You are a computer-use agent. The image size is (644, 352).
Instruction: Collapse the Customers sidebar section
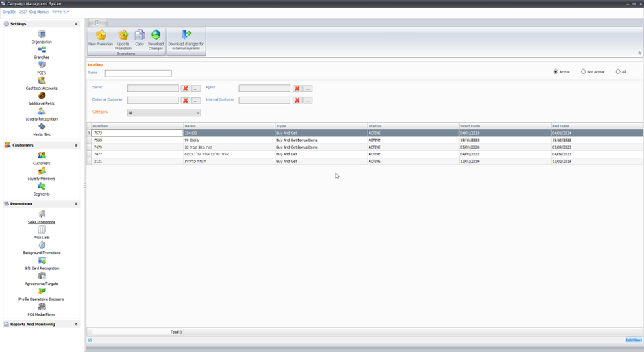[76, 145]
